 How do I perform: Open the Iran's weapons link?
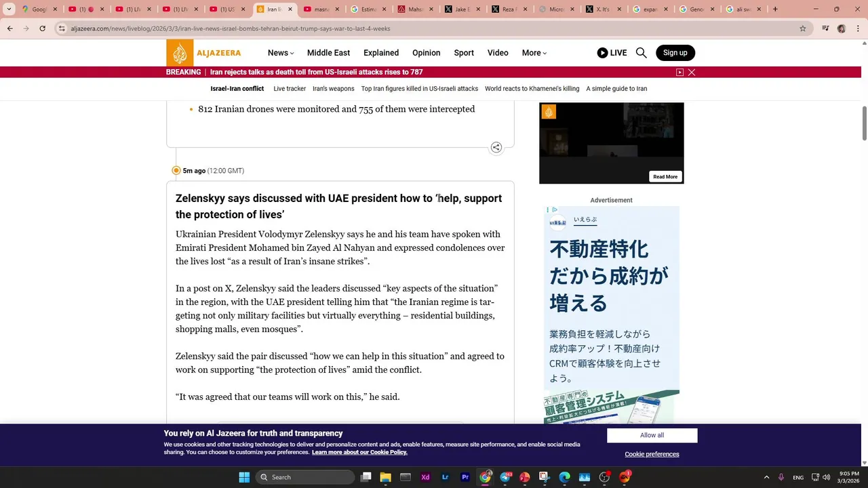pyautogui.click(x=333, y=89)
